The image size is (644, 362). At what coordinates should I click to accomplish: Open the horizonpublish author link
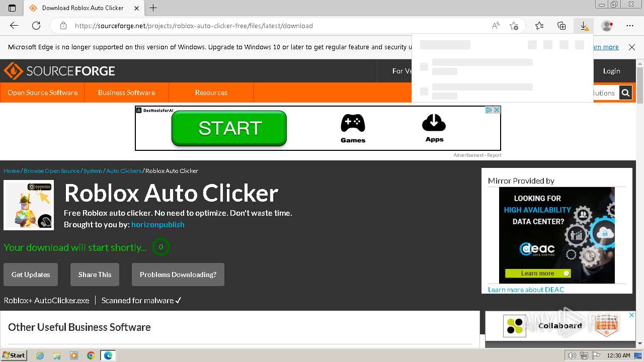pos(157,225)
